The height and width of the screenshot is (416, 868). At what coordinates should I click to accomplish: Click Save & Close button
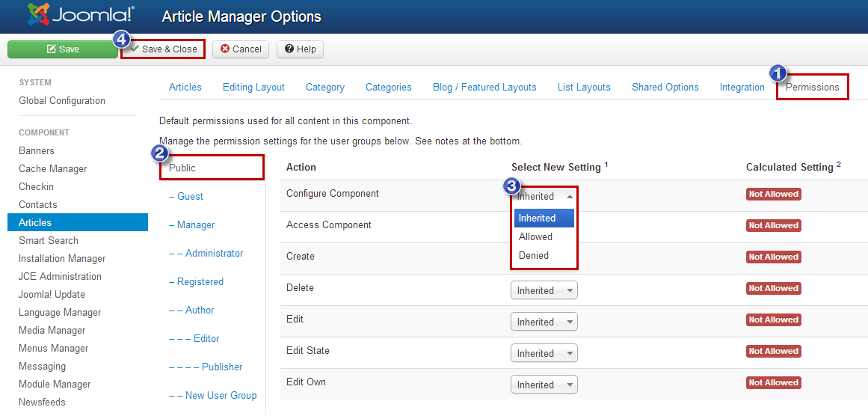[163, 49]
